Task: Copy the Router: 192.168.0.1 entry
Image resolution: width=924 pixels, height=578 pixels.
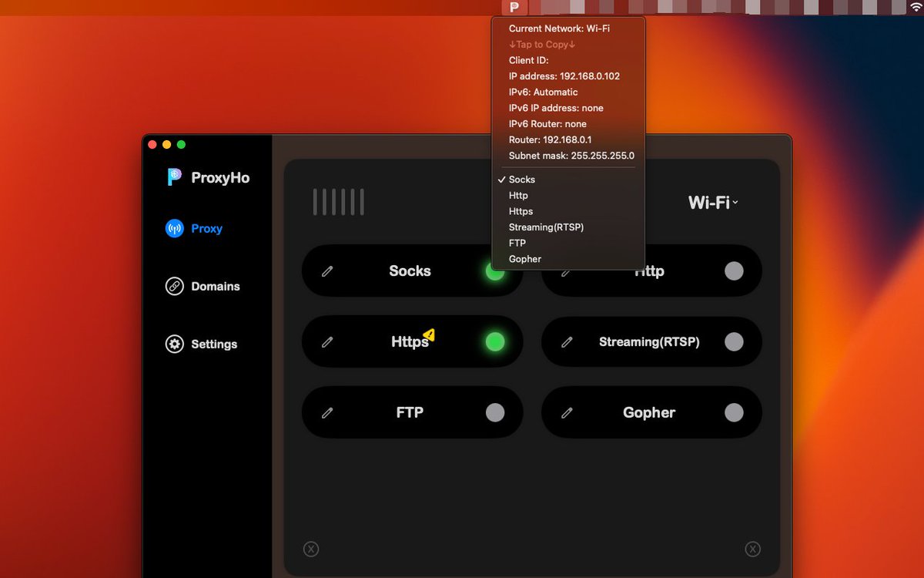Action: point(568,139)
